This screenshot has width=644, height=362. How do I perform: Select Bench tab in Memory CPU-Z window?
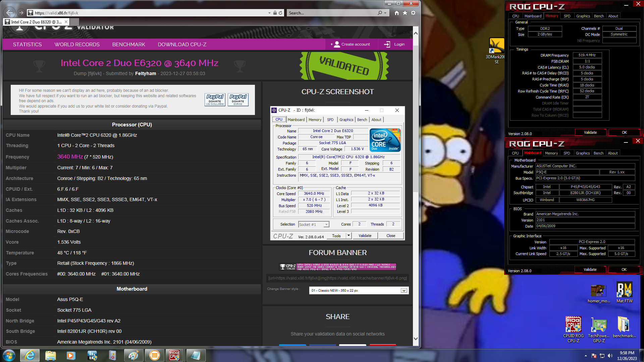tap(599, 16)
